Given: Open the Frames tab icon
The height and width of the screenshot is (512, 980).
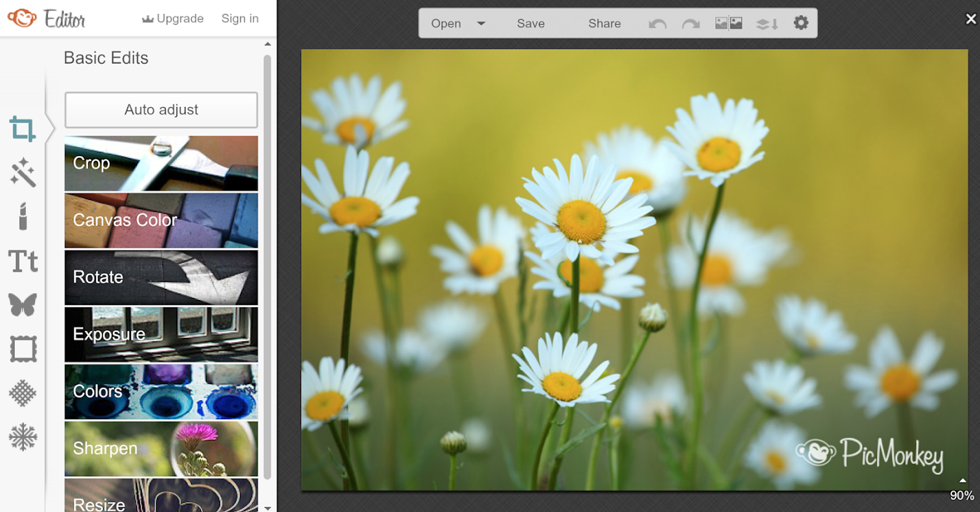Looking at the screenshot, I should pyautogui.click(x=22, y=348).
